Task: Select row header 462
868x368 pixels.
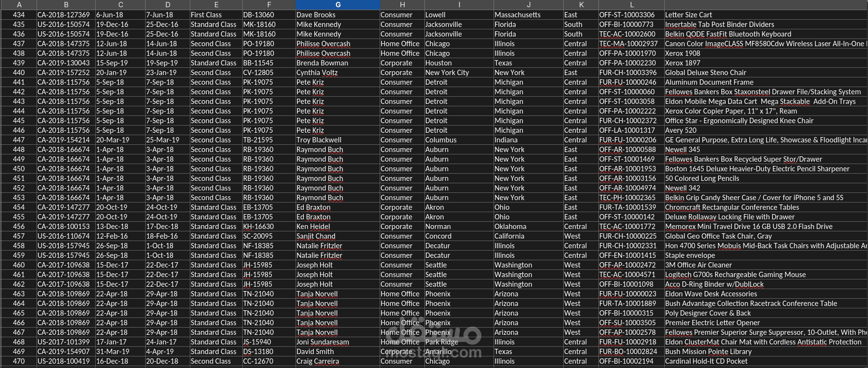Action: (x=19, y=284)
